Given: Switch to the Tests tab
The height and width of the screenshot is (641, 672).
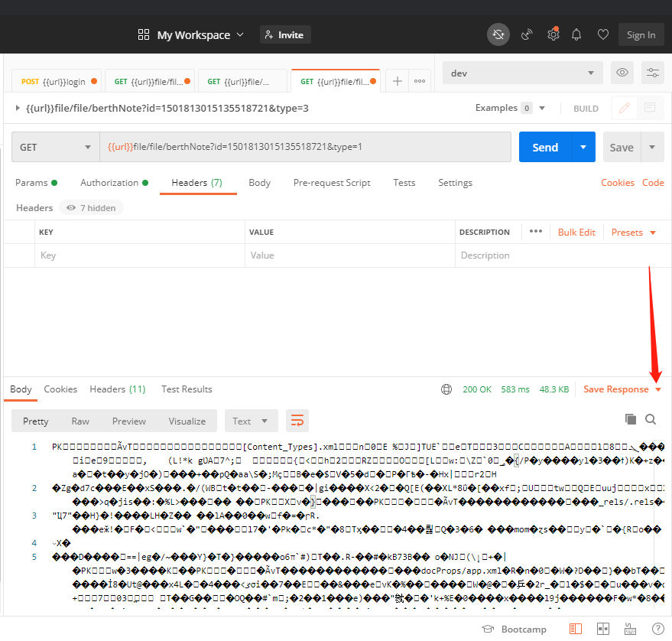Looking at the screenshot, I should pos(404,183).
